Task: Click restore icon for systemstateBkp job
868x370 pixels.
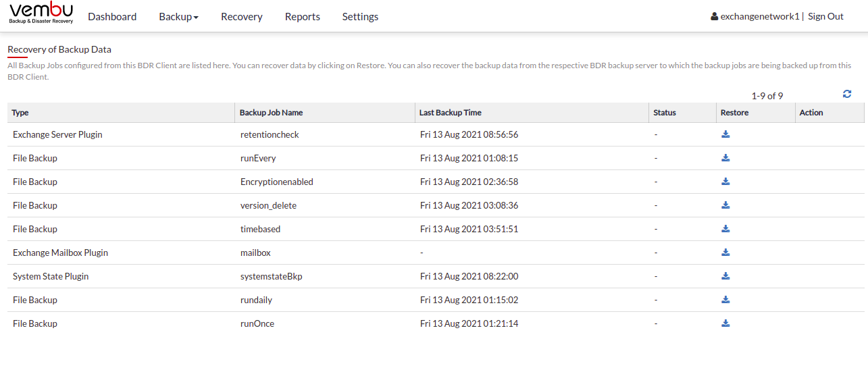Action: click(725, 276)
